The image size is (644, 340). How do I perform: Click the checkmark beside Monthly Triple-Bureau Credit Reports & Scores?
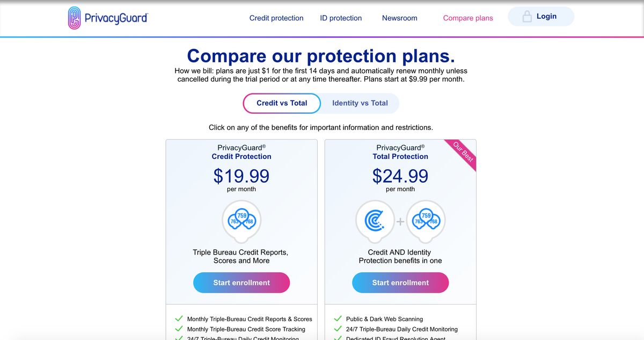pyautogui.click(x=179, y=318)
